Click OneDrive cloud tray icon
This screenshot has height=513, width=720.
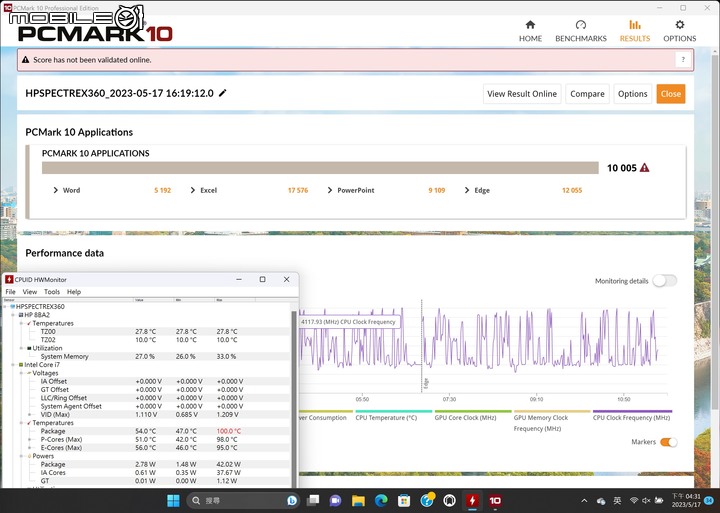tap(601, 501)
